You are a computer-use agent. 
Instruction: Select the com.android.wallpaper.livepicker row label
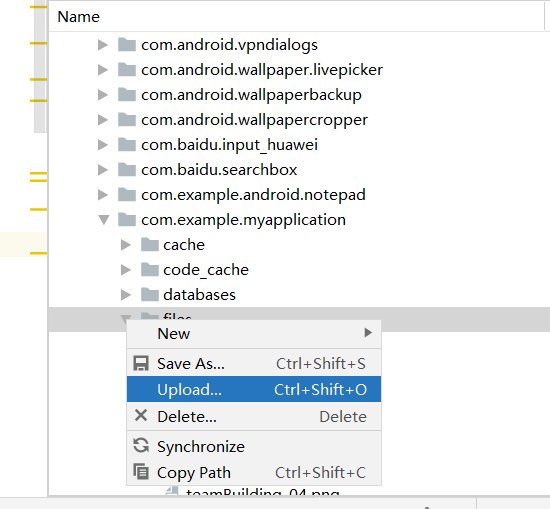tap(262, 70)
